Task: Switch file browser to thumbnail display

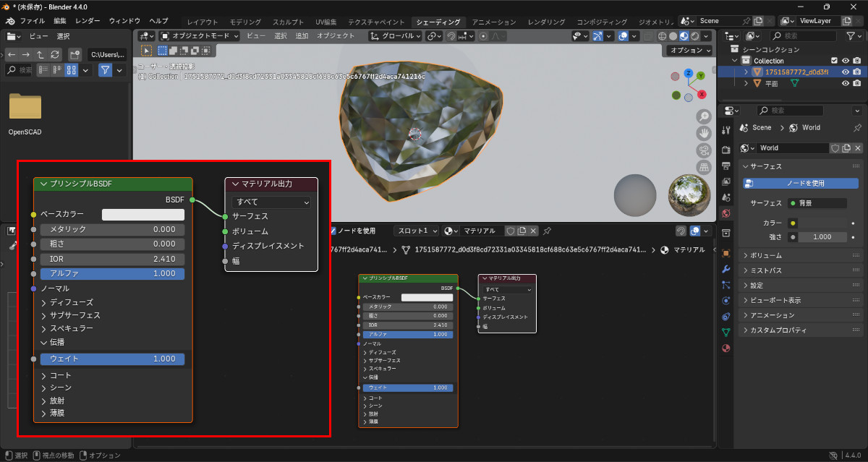Action: [72, 70]
